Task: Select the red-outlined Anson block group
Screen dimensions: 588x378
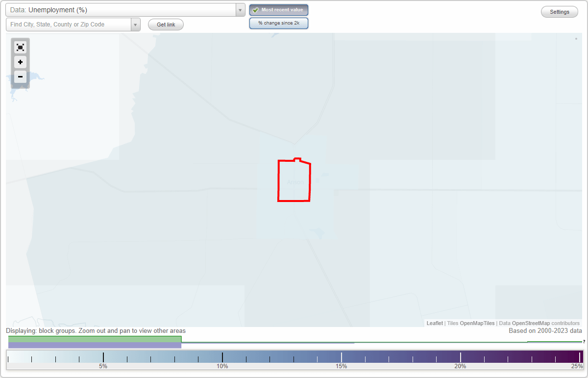Action: [294, 180]
